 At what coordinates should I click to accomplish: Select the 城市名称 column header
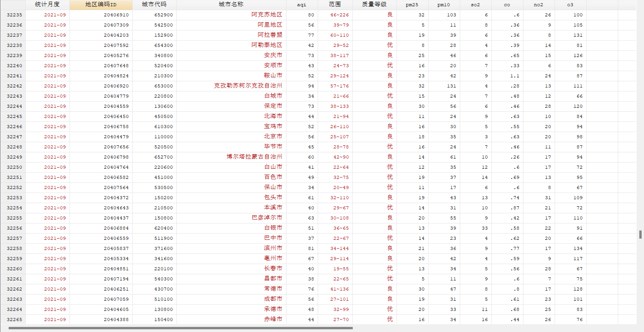click(231, 5)
